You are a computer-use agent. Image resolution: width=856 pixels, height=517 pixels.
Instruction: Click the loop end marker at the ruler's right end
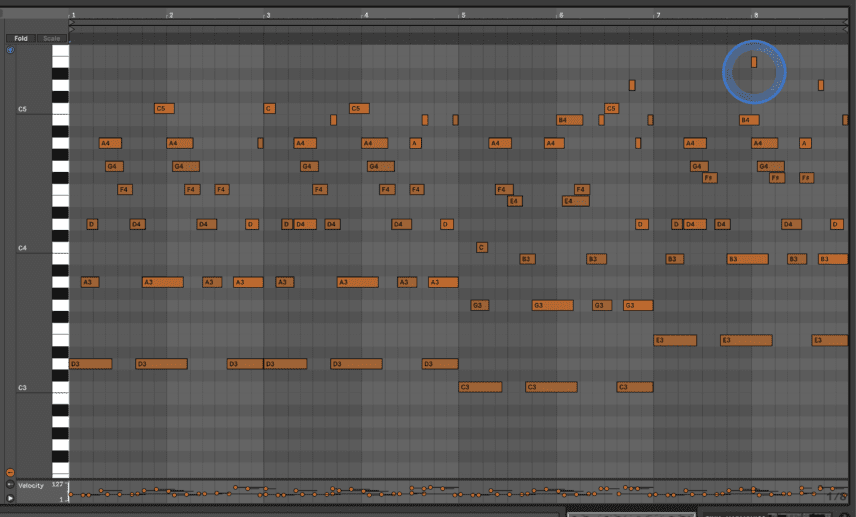point(845,22)
